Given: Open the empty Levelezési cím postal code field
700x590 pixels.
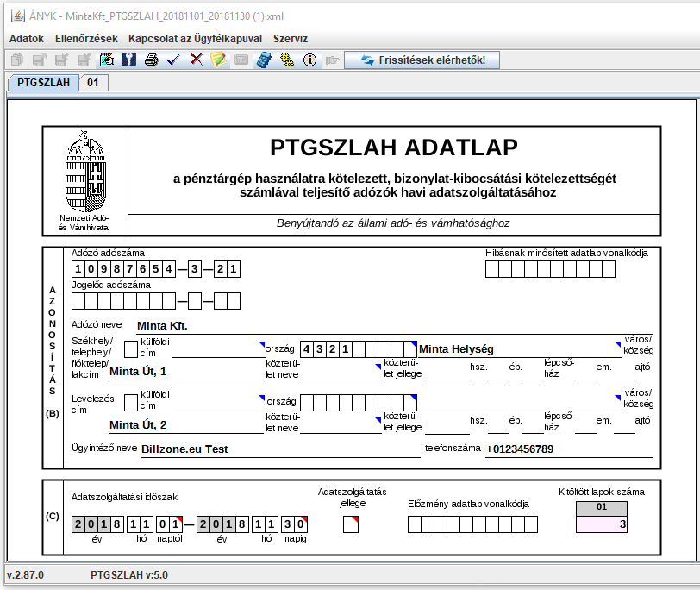Looking at the screenshot, I should coord(359,403).
